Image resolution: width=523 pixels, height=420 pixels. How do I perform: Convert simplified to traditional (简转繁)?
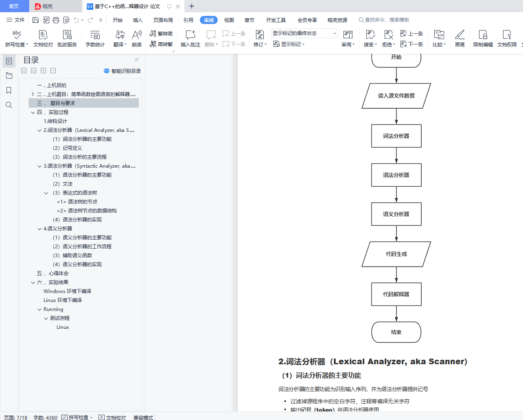coord(161,44)
